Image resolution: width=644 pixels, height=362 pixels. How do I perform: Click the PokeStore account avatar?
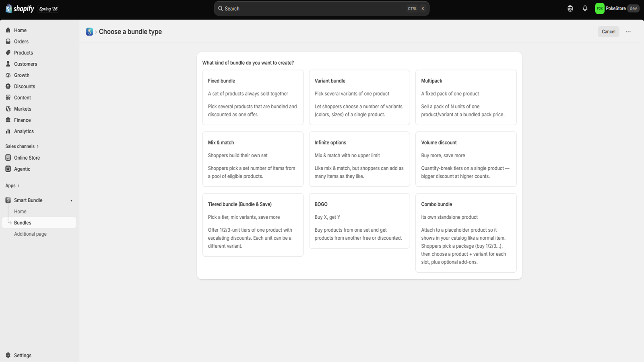click(x=600, y=8)
